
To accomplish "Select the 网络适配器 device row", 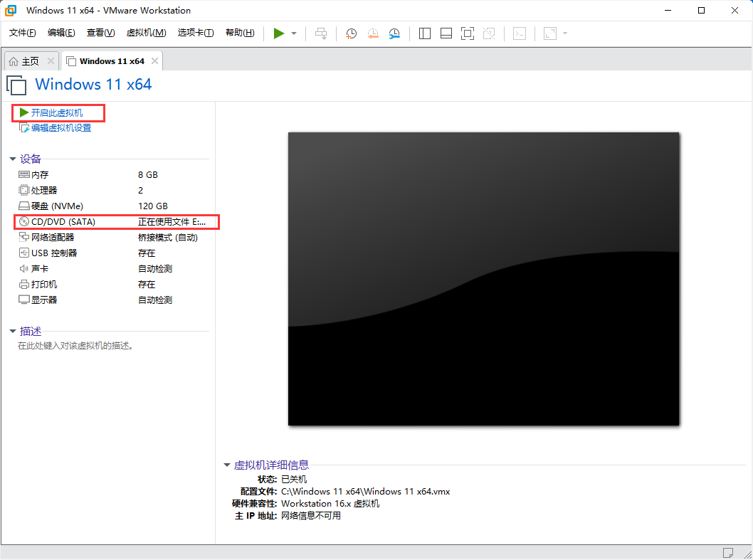I will pos(113,237).
